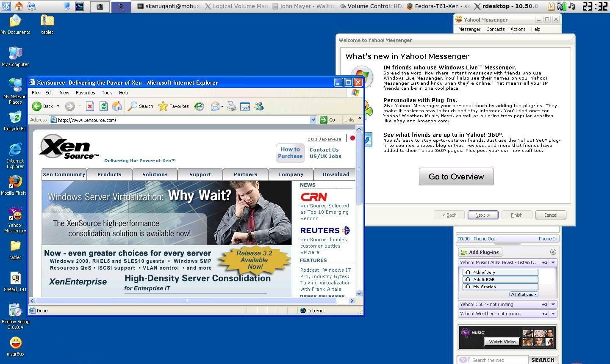Click Go to Overview button
The height and width of the screenshot is (364, 610).
[x=456, y=176]
